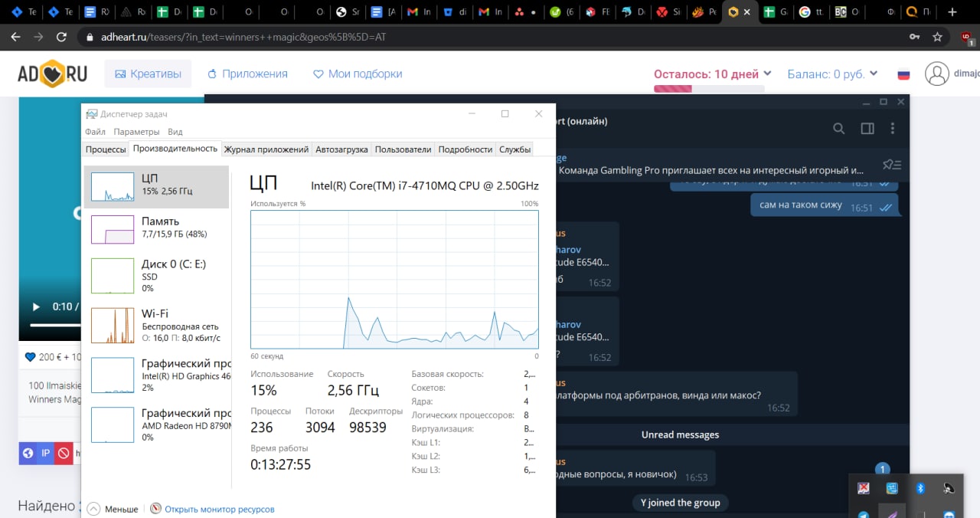980x518 pixels.
Task: Select the Wi-Fi performance item
Action: [x=156, y=325]
